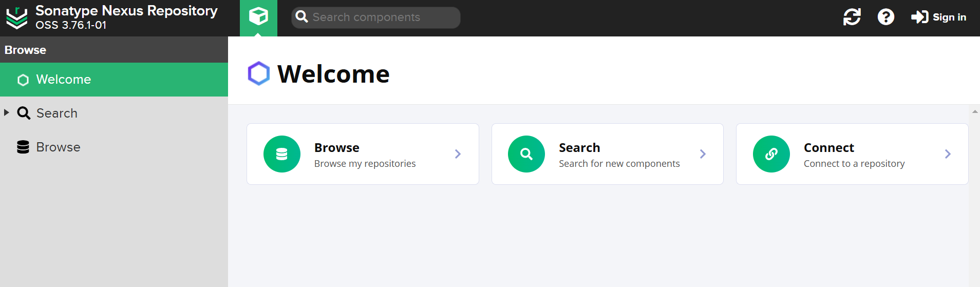This screenshot has height=287, width=980.
Task: Click the refresh icon in top bar
Action: [852, 17]
